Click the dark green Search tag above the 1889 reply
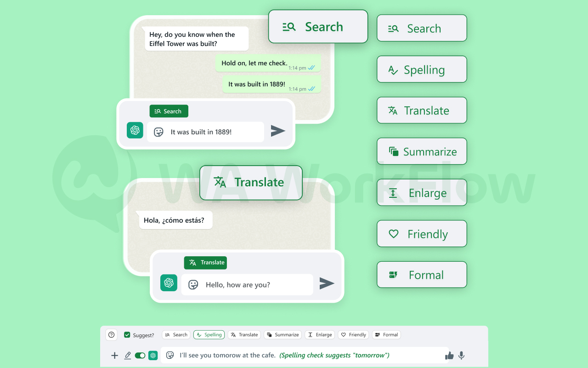This screenshot has height=368, width=588. click(169, 111)
